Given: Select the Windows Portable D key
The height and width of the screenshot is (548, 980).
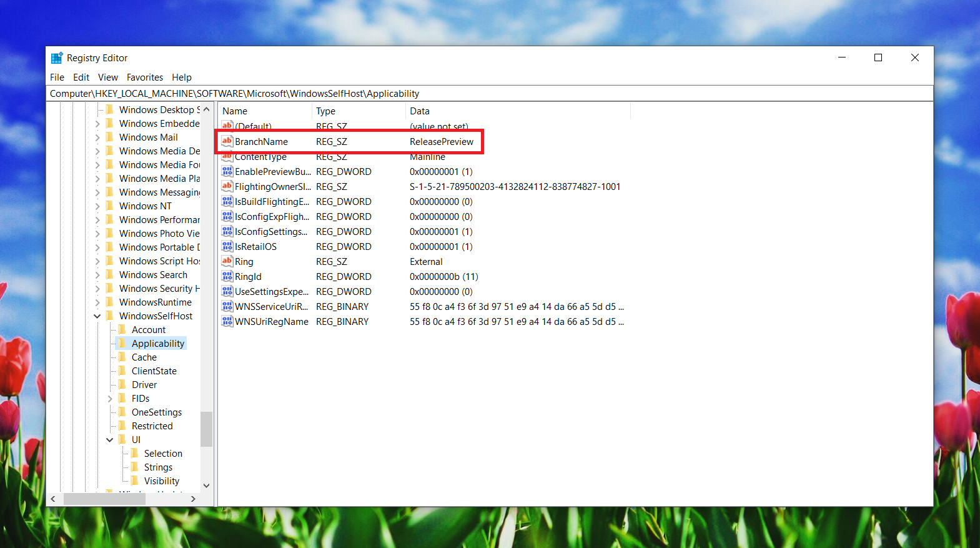Looking at the screenshot, I should pyautogui.click(x=159, y=247).
